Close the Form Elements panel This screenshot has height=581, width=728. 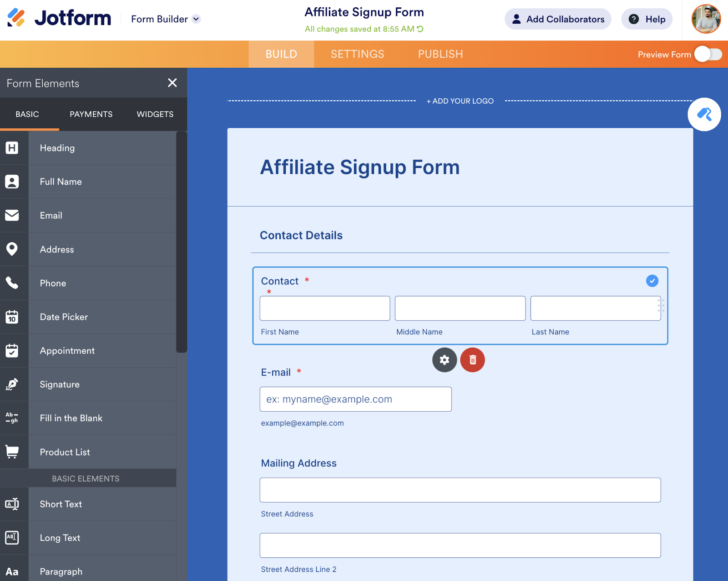tap(172, 83)
